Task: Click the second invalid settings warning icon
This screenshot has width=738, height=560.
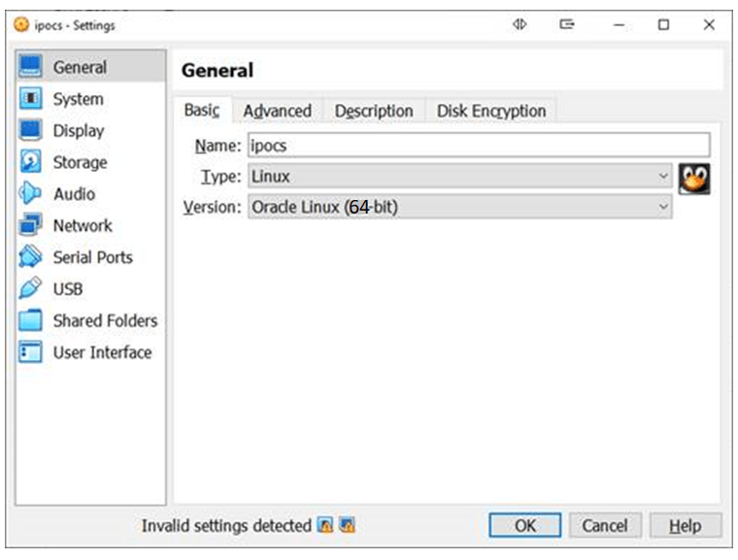Action: point(347,525)
